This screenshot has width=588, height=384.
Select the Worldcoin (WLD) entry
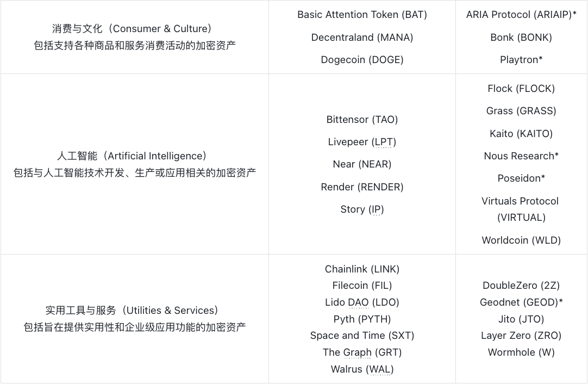(x=521, y=240)
